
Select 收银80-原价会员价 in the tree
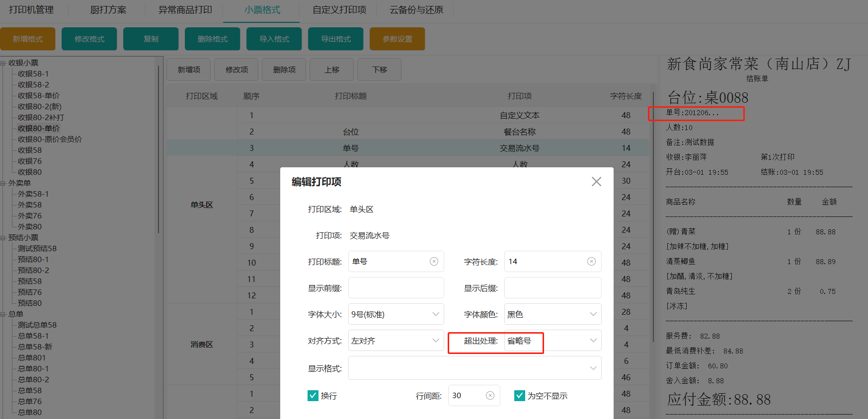pos(50,140)
